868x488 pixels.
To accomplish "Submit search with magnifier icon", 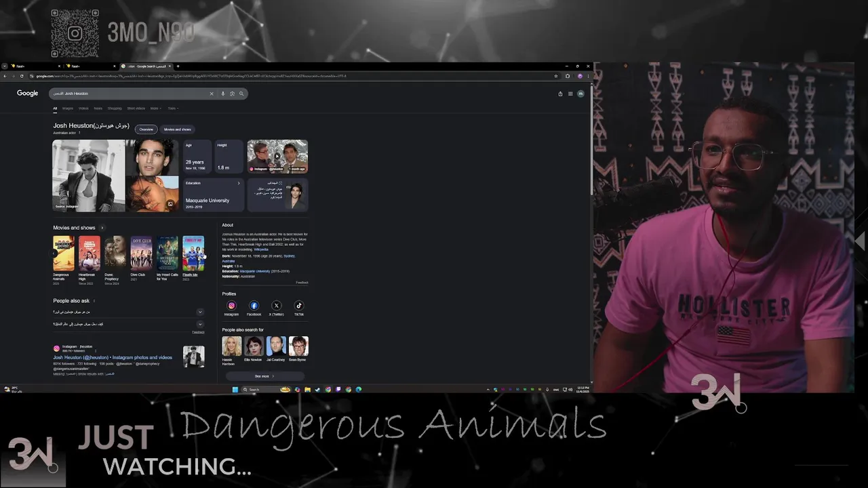I will tap(241, 94).
